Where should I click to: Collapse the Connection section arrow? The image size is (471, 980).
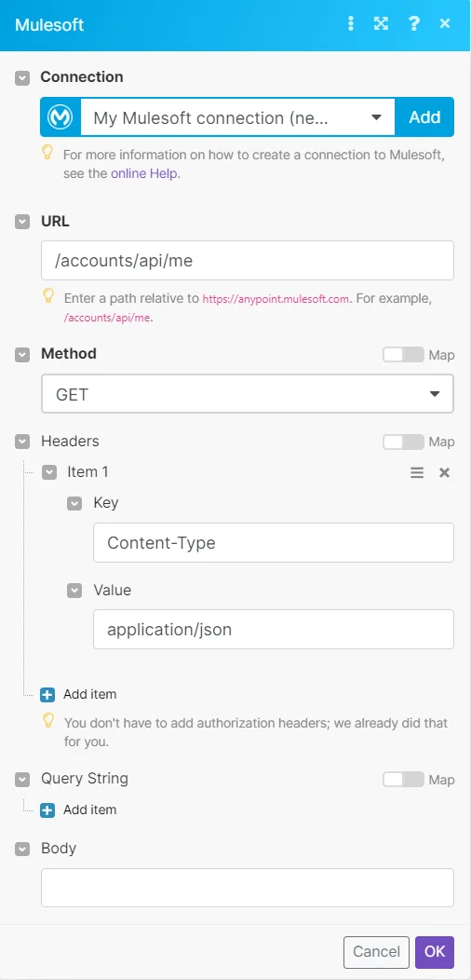[22, 78]
